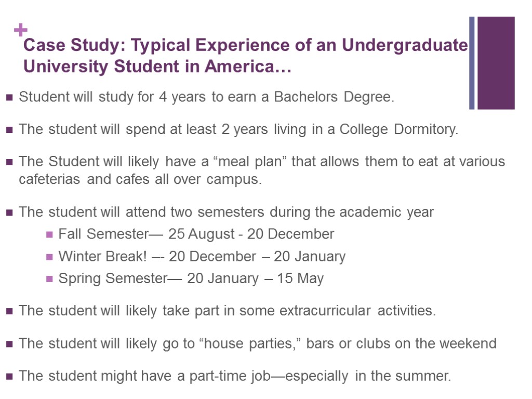Viewport: 532px width, 399px height.
Task: Click the title line "University Student in America"
Action: 157,67
